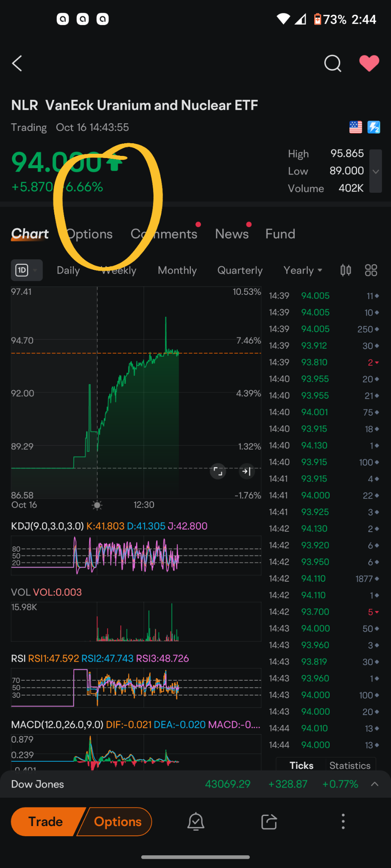Viewport: 391px width, 868px height.
Task: Switch to the Chart tab
Action: pyautogui.click(x=30, y=234)
